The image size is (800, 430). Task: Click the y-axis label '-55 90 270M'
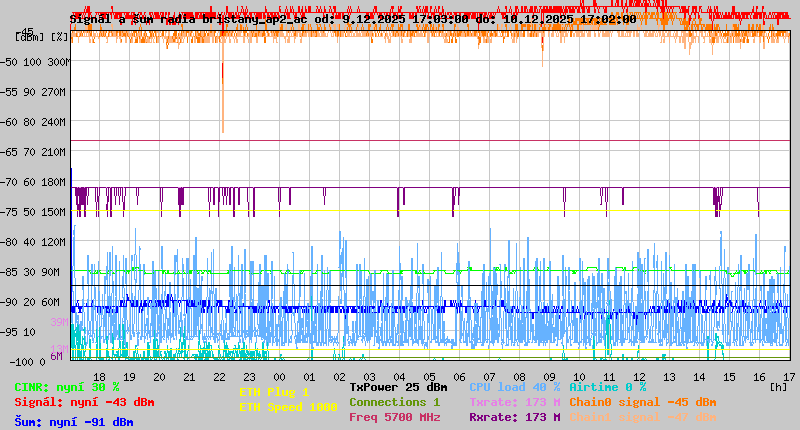click(33, 92)
